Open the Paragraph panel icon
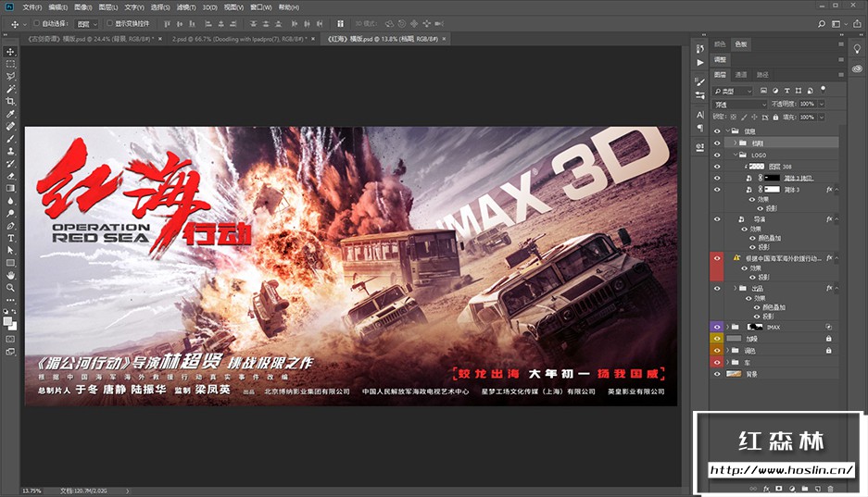 (x=700, y=128)
